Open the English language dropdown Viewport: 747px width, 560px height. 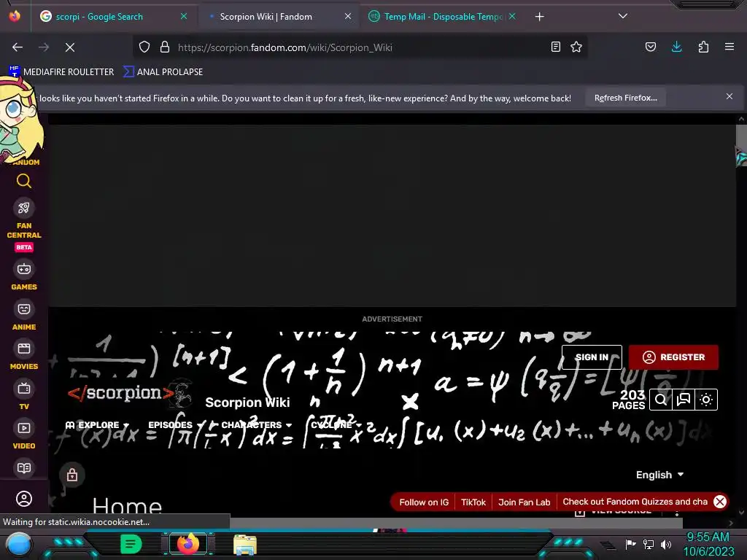tap(659, 475)
